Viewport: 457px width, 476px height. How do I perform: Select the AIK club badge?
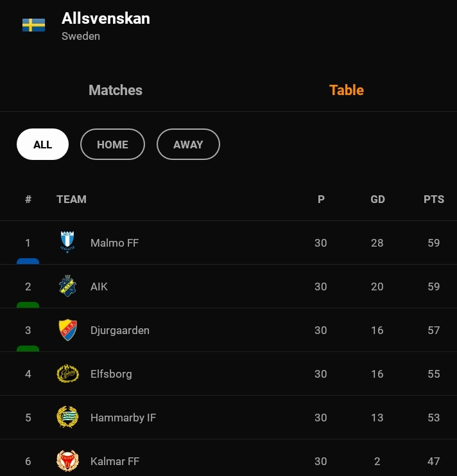click(67, 286)
